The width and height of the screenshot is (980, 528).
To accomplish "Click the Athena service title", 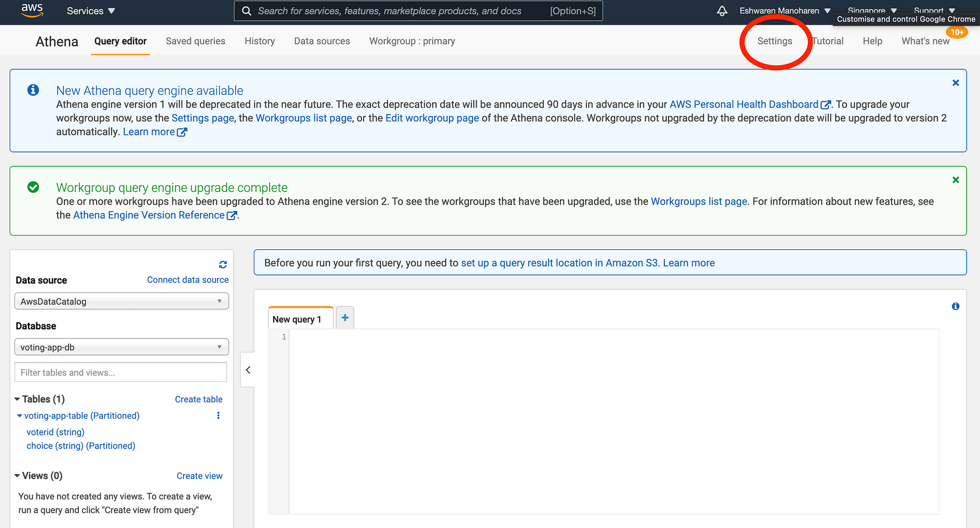I will (57, 42).
